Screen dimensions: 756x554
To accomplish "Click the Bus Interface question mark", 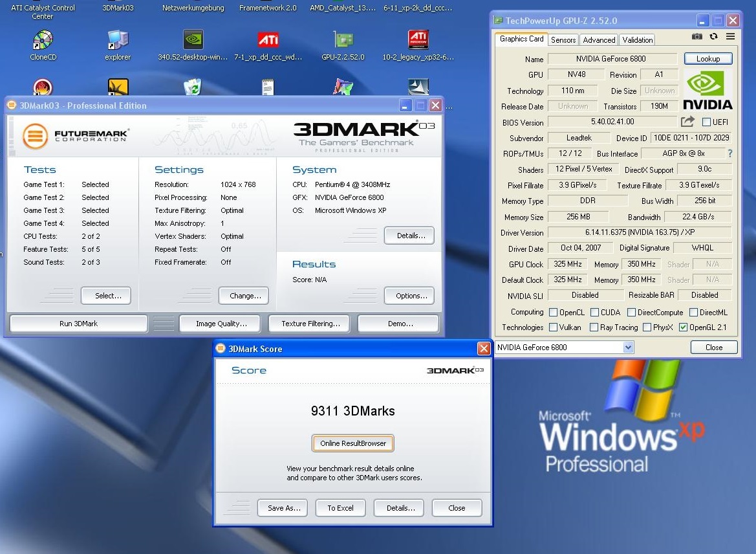I will (730, 153).
